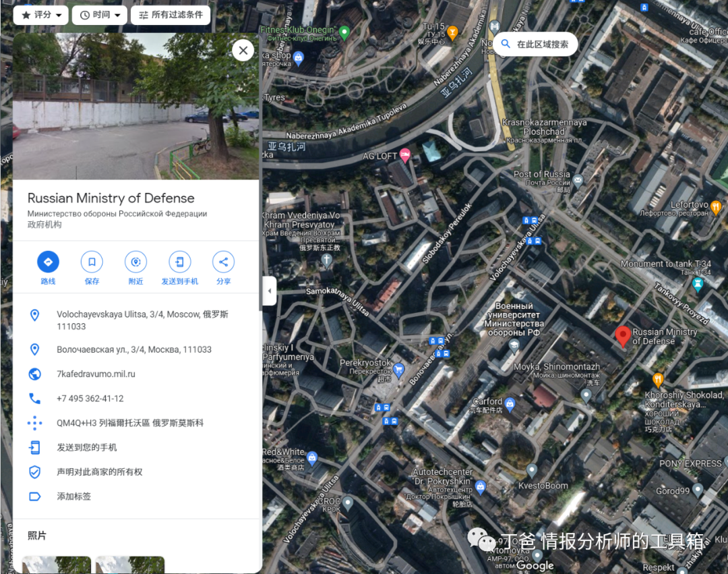Open the street view photo of the place
Screen dimensions: 728x574
tap(135, 106)
